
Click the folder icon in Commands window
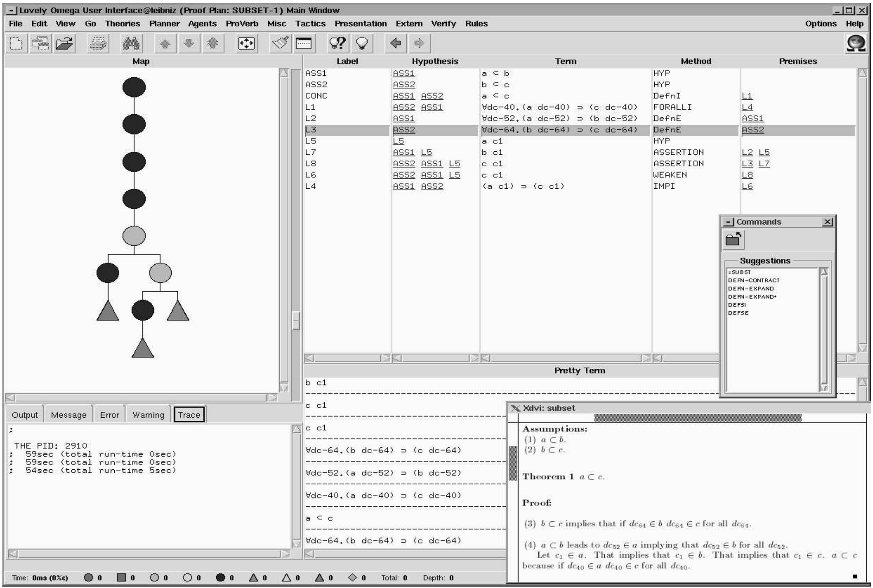coord(734,240)
